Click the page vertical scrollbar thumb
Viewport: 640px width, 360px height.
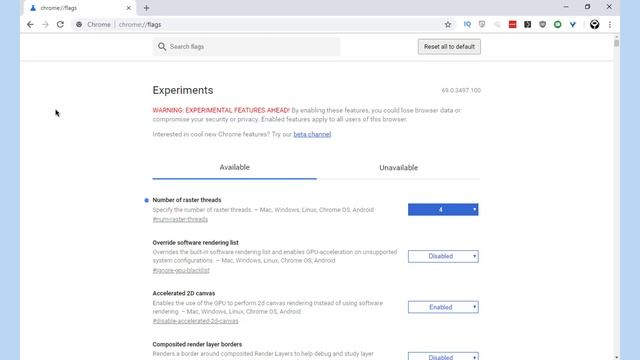616,42
